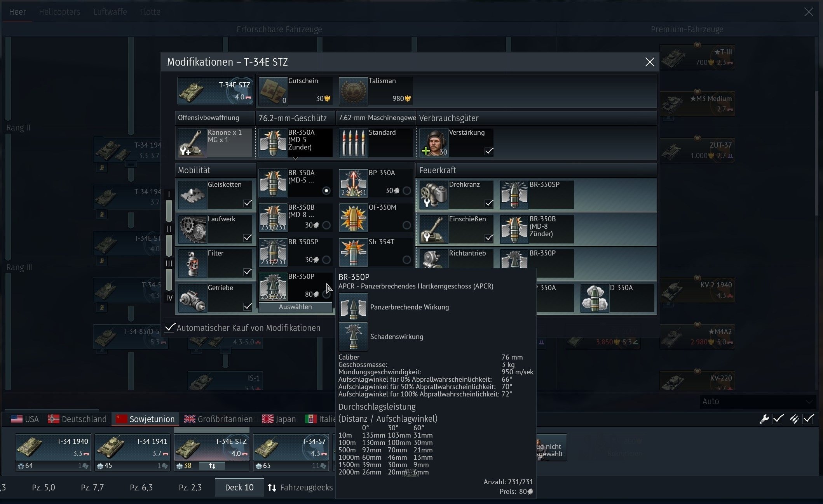The width and height of the screenshot is (823, 504).
Task: Click the Drehkranz turret ring icon
Action: coord(434,195)
